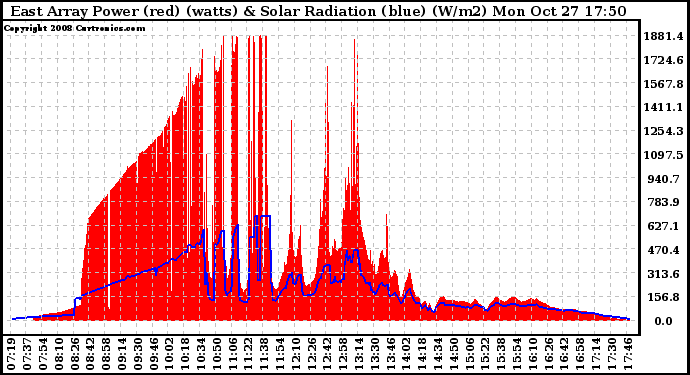The height and width of the screenshot is (375, 690).
Task: Click the 08:58 time label
Action: tap(106, 354)
